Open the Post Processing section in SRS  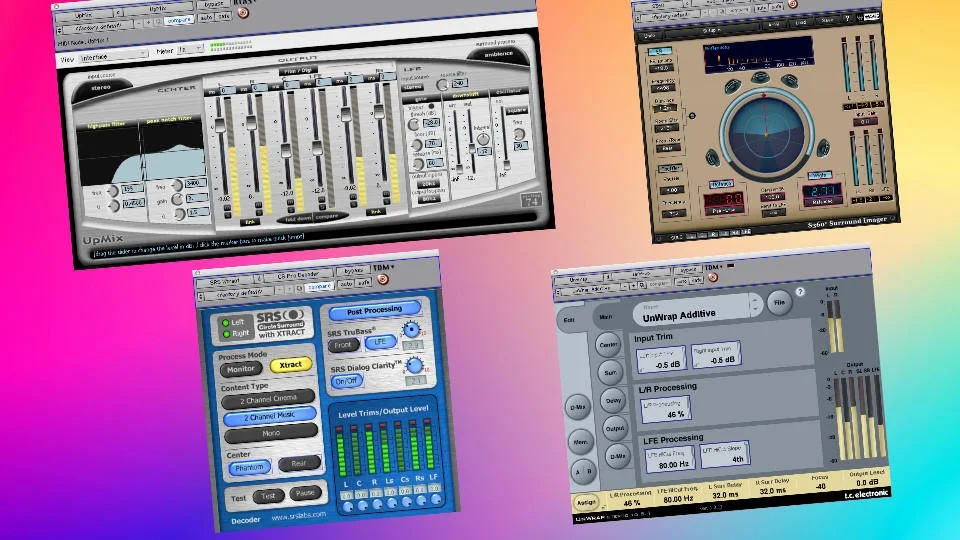coord(375,311)
